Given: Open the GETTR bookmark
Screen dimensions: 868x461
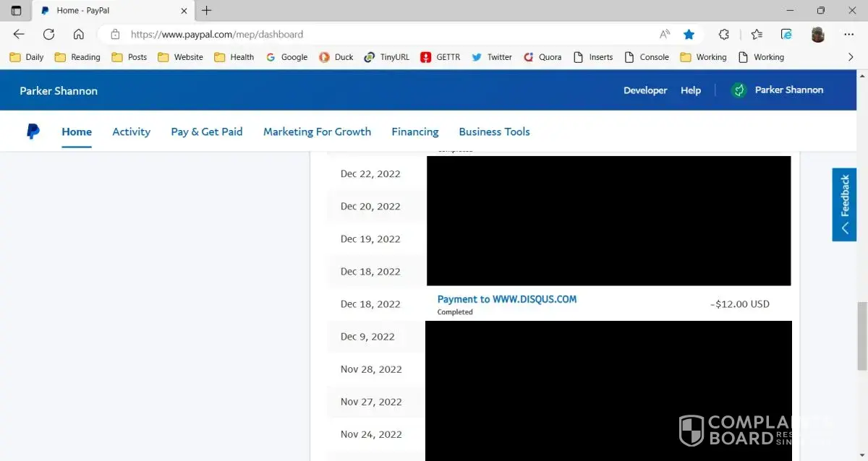Looking at the screenshot, I should click(441, 57).
